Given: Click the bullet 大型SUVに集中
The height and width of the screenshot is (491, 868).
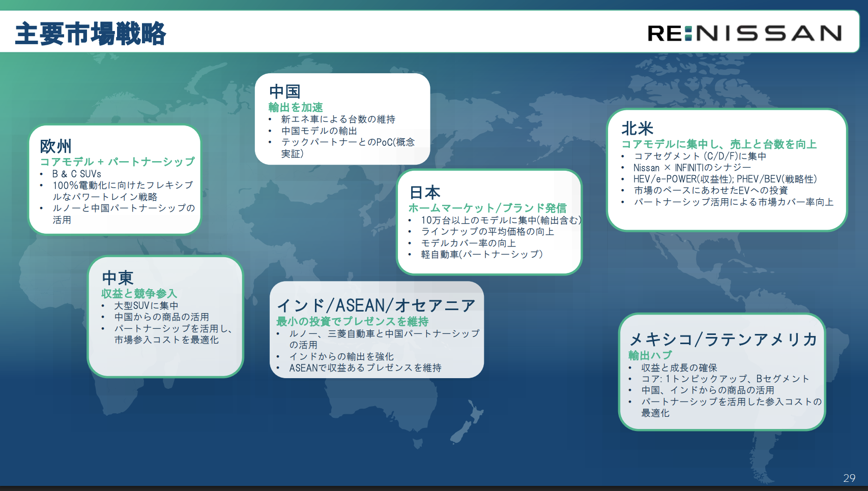Looking at the screenshot, I should tap(146, 305).
